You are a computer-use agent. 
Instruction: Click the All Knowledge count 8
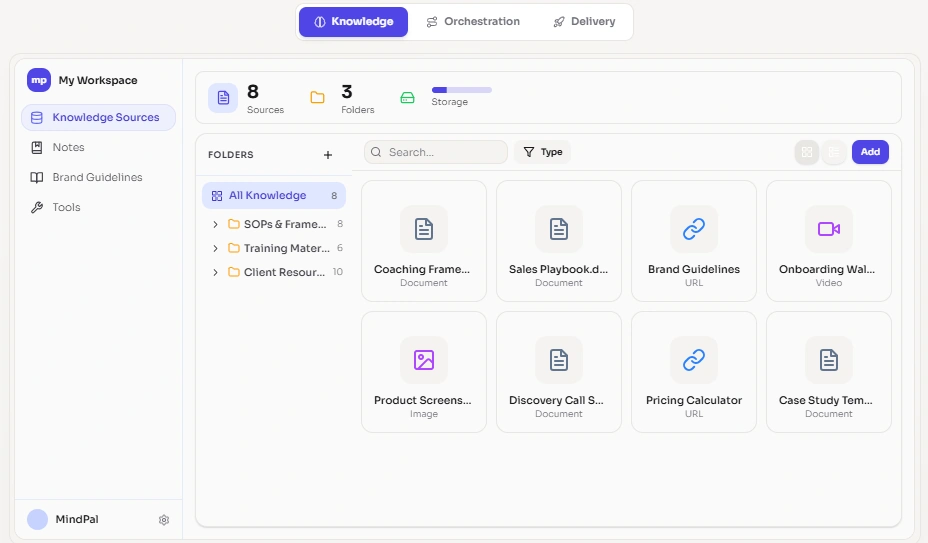(x=334, y=196)
